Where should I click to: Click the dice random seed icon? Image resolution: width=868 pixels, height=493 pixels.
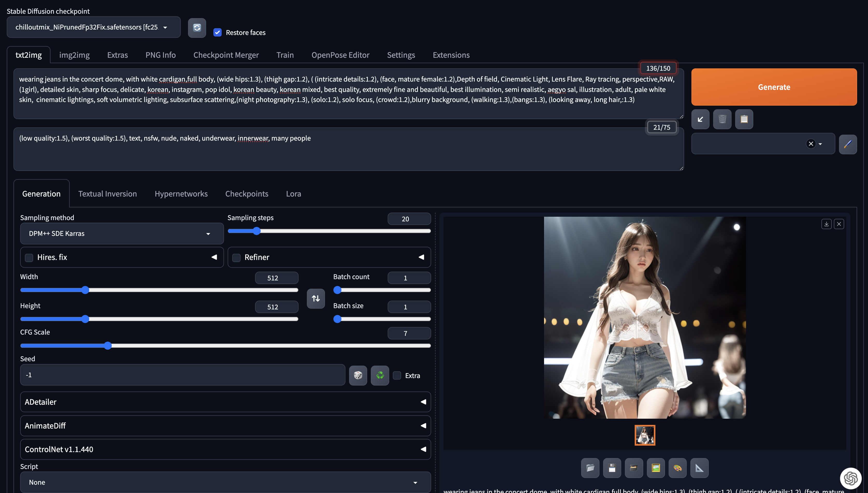tap(358, 375)
